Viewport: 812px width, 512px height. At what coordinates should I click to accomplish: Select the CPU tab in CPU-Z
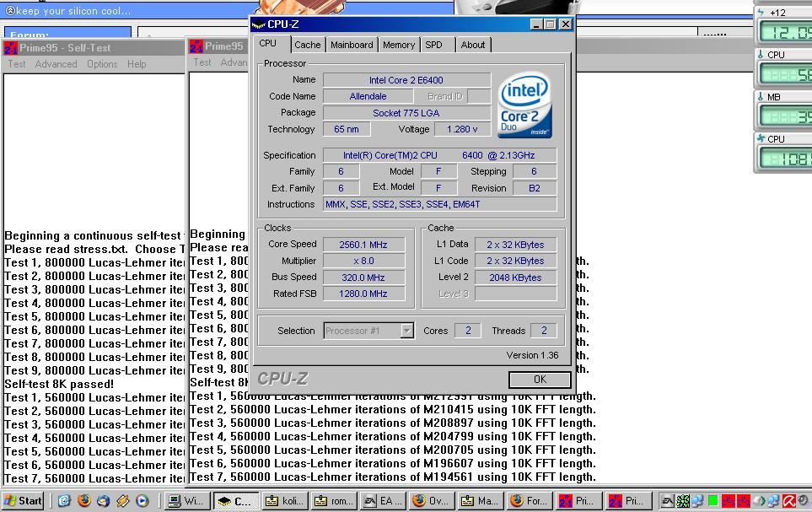tap(268, 43)
